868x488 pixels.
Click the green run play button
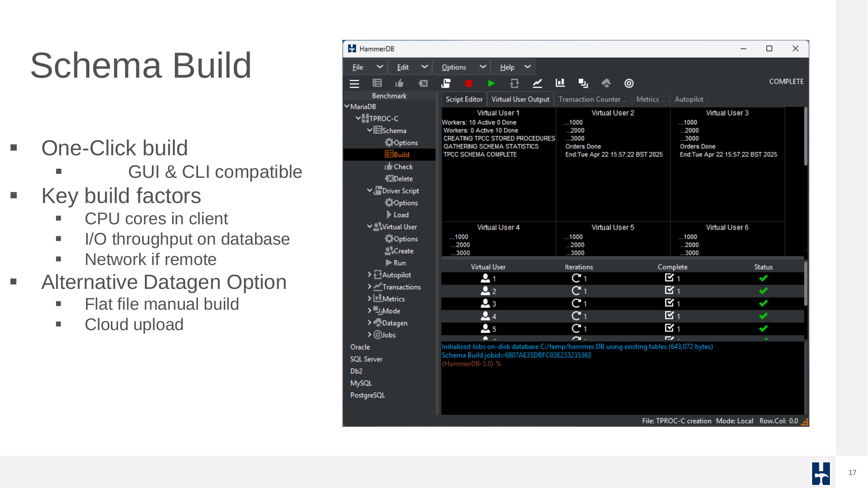[491, 83]
